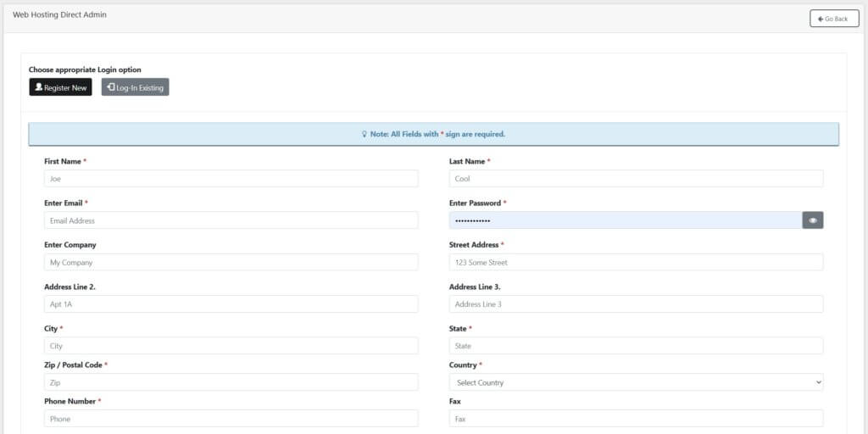Image resolution: width=868 pixels, height=434 pixels.
Task: Click into the City field
Action: coord(231,346)
